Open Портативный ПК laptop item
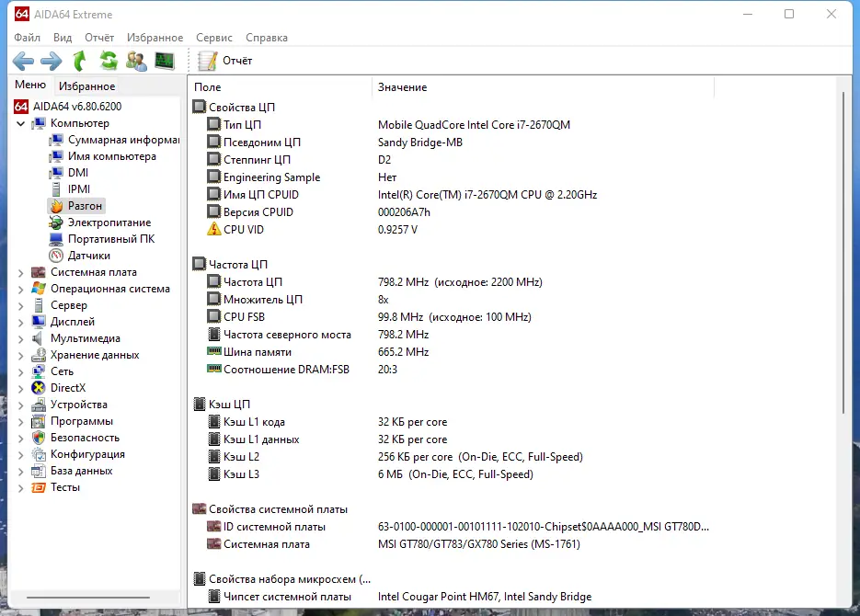The width and height of the screenshot is (860, 616). (x=102, y=239)
